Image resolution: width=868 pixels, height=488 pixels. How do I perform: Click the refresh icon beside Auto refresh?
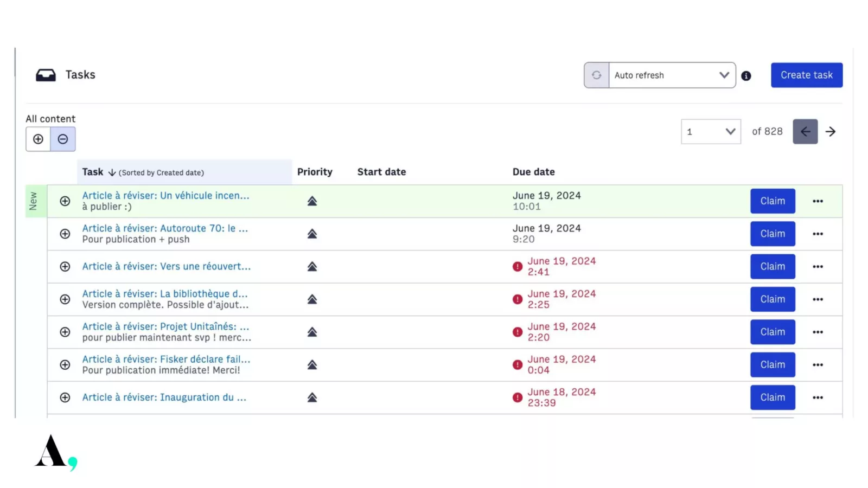click(x=596, y=75)
